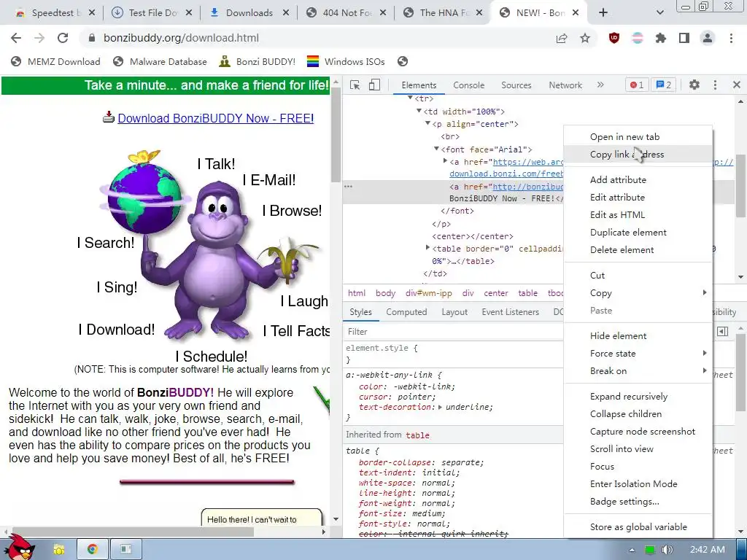The height and width of the screenshot is (560, 747).
Task: Click the body breadcrumb in DevTools
Action: click(385, 293)
